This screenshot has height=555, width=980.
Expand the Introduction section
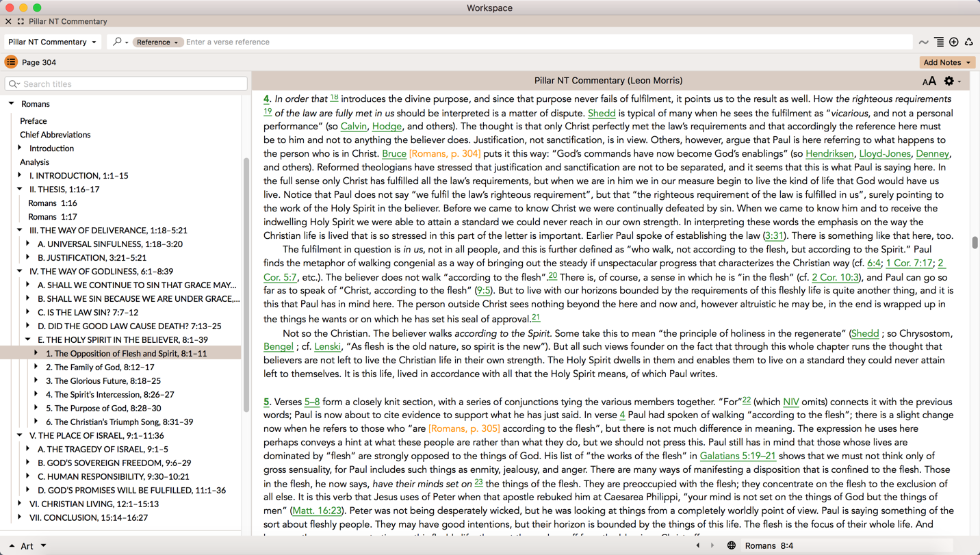click(20, 149)
